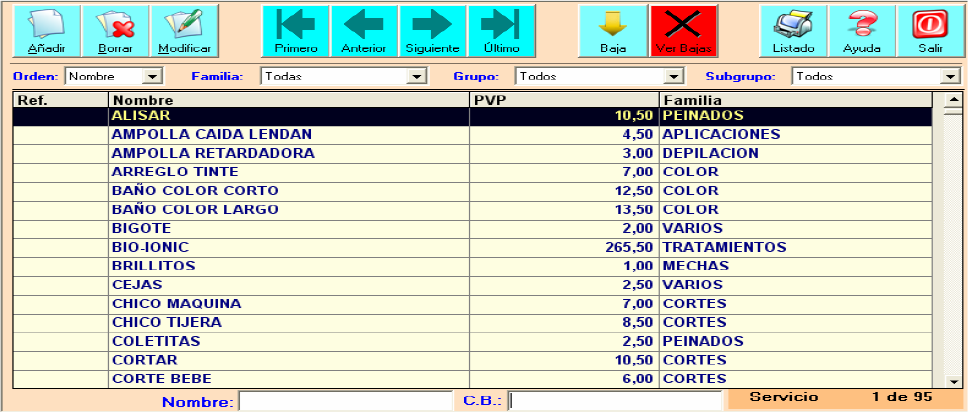Viewport: 968px width, 415px height.
Task: Click the 12,50 price cell
Action: click(x=564, y=191)
